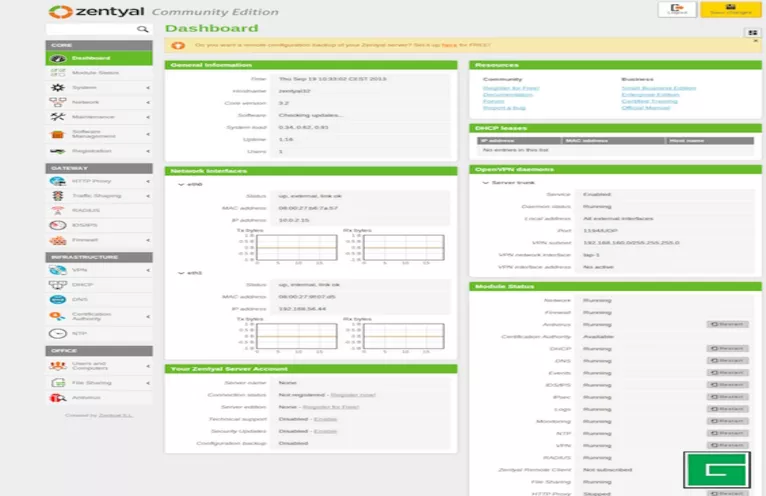Viewport: 766px width, 496px height.
Task: Restart the DHCP module
Action: click(726, 348)
